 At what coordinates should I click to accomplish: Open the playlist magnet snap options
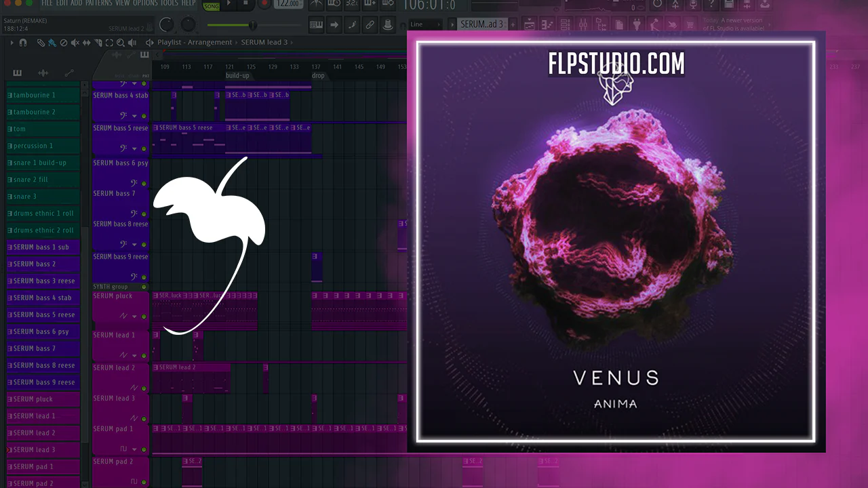click(23, 42)
